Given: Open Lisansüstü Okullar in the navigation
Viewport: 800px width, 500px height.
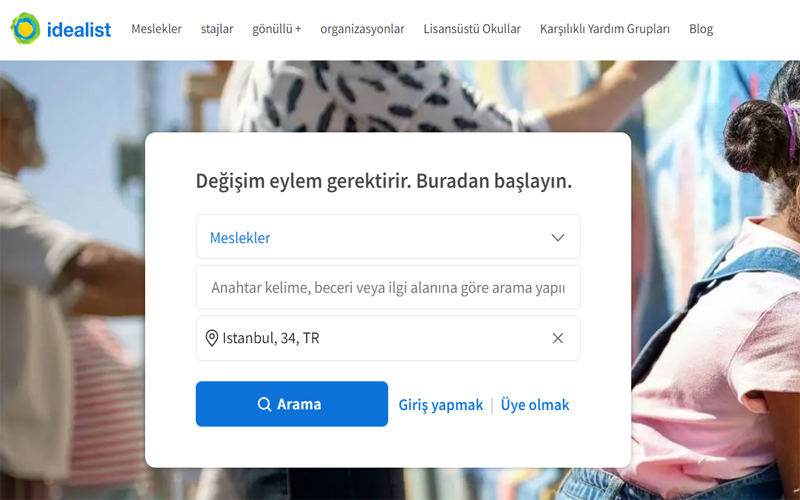Looking at the screenshot, I should pos(472,29).
